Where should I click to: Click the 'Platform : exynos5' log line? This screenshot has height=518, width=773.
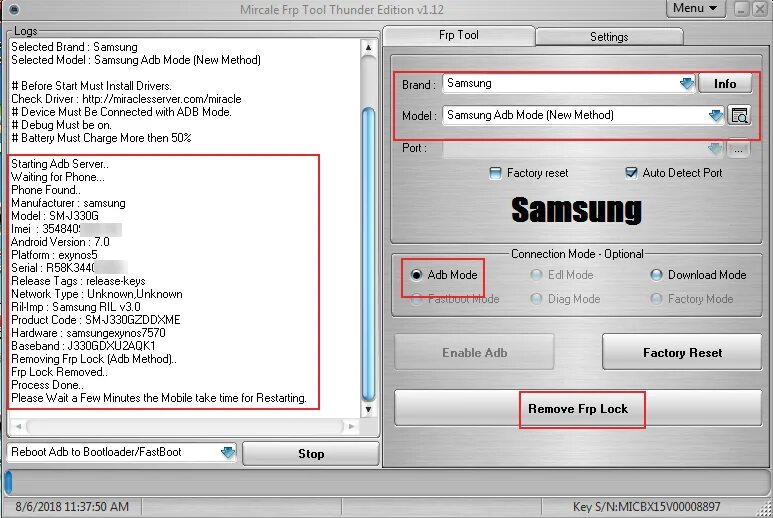point(54,255)
